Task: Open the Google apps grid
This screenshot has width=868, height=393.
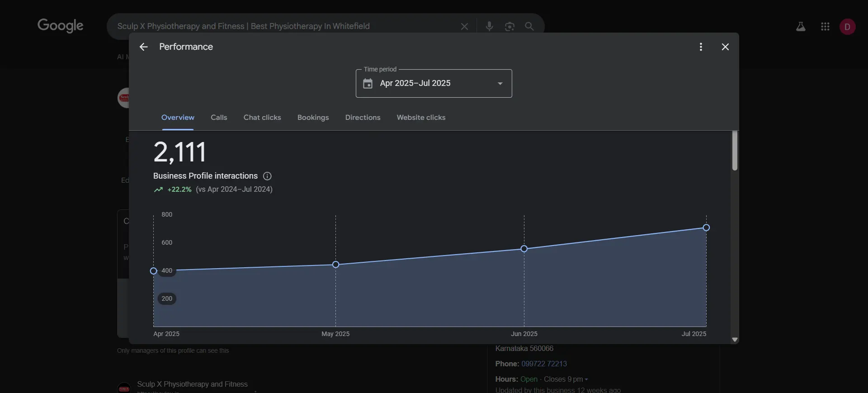Action: pos(825,27)
